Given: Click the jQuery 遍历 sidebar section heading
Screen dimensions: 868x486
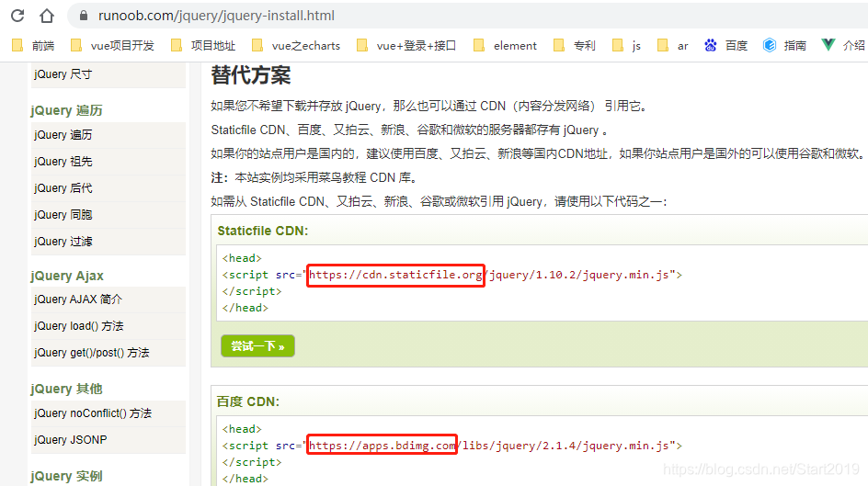Looking at the screenshot, I should 66,110.
